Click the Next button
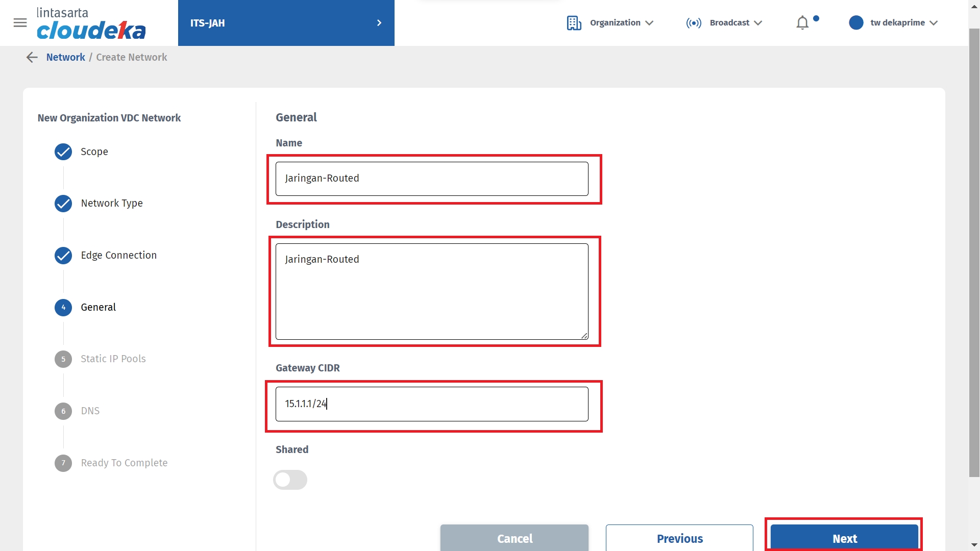The width and height of the screenshot is (980, 551). coord(844,538)
